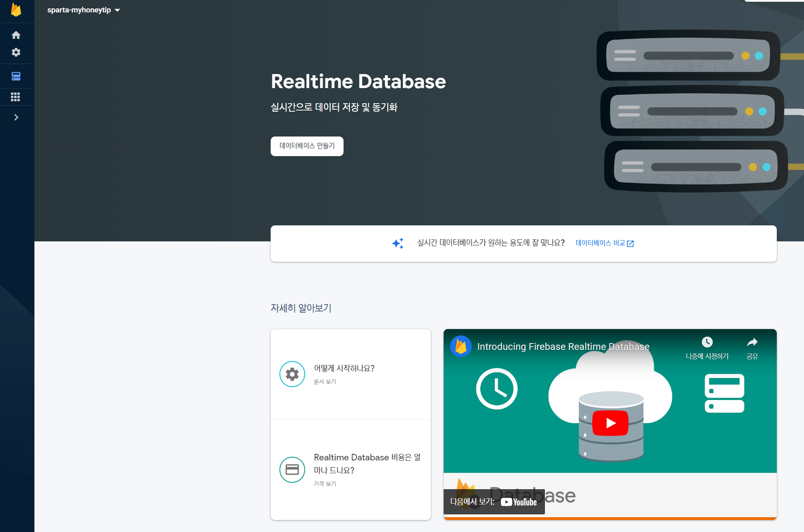The image size is (804, 532).
Task: Click the Realtime Database heading text
Action: [358, 82]
